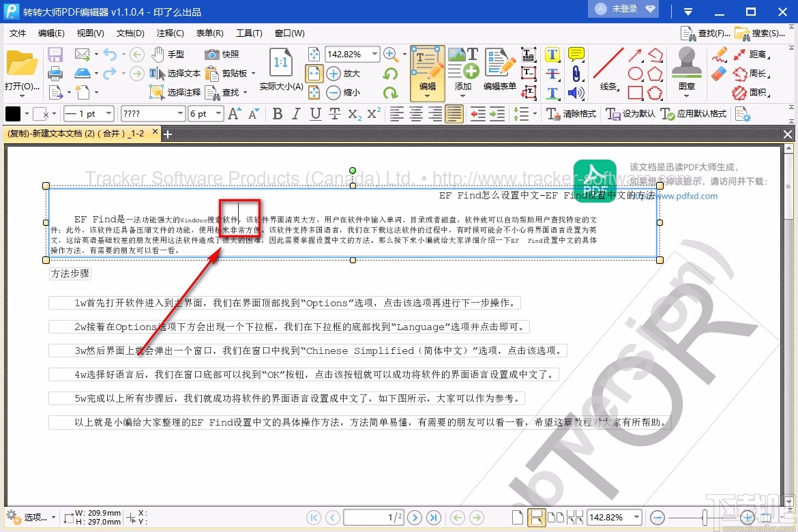Screen dimensions: 798x532
Task: Toggle underline text formatting
Action: tap(314, 114)
